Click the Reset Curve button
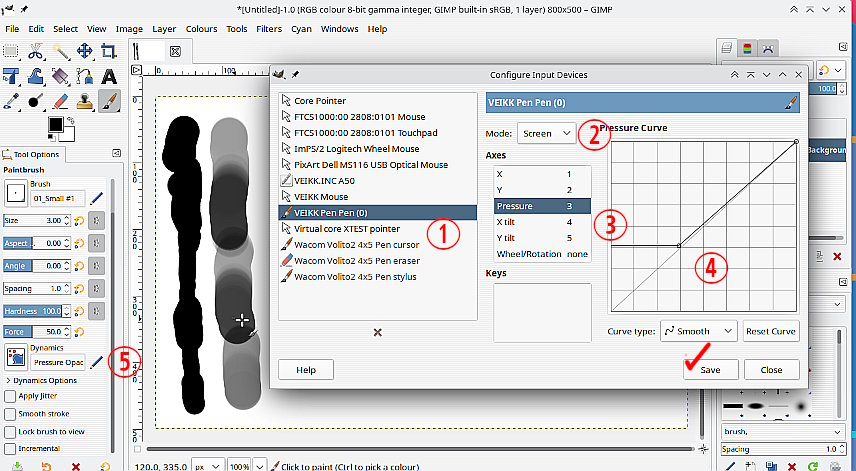Image resolution: width=856 pixels, height=471 pixels. tap(771, 331)
